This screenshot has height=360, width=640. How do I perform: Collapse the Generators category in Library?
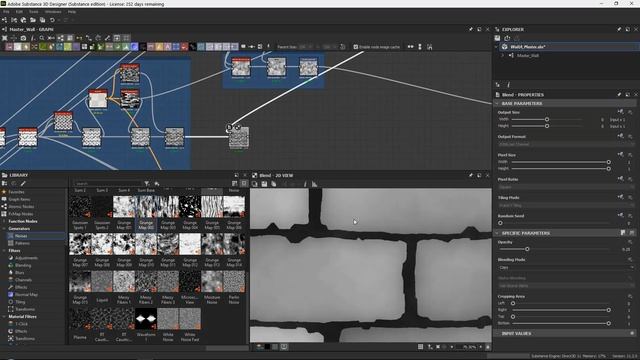click(4, 229)
